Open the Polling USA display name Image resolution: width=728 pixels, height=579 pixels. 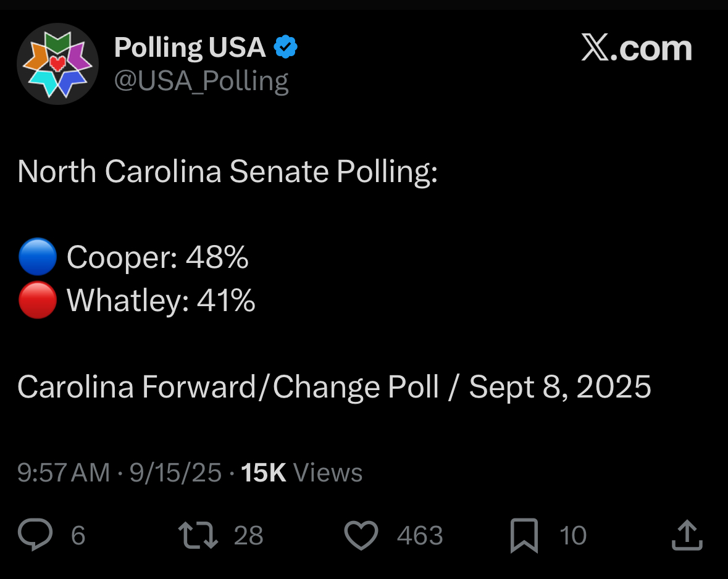coord(190,48)
